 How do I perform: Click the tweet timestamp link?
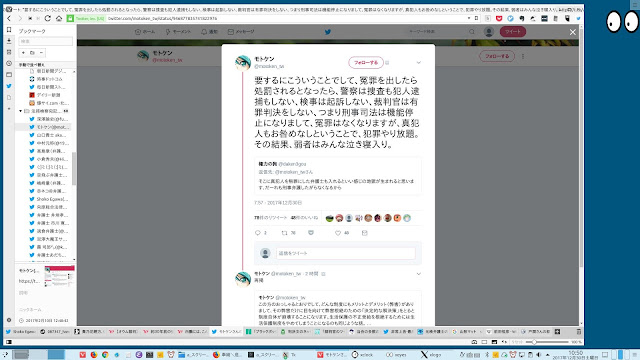pos(278,202)
